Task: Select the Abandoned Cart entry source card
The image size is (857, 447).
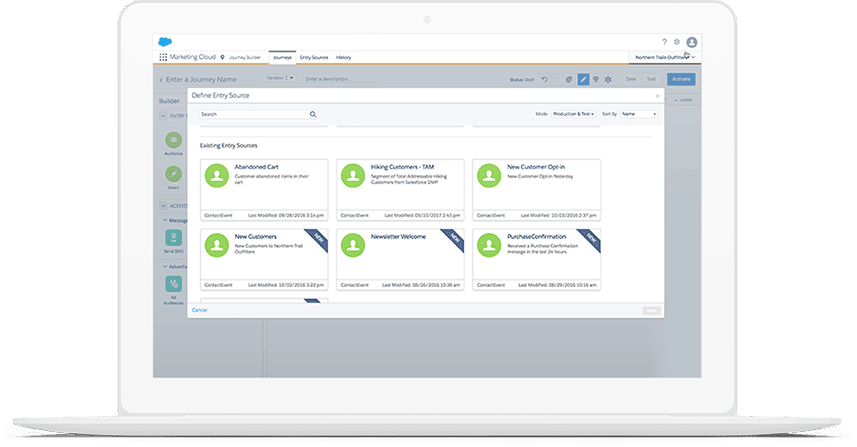Action: [264, 190]
